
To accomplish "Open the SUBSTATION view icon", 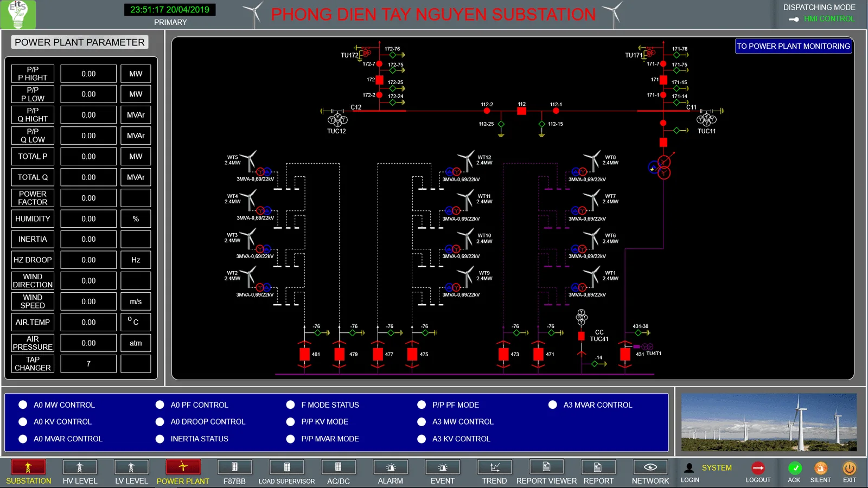I will click(x=28, y=467).
